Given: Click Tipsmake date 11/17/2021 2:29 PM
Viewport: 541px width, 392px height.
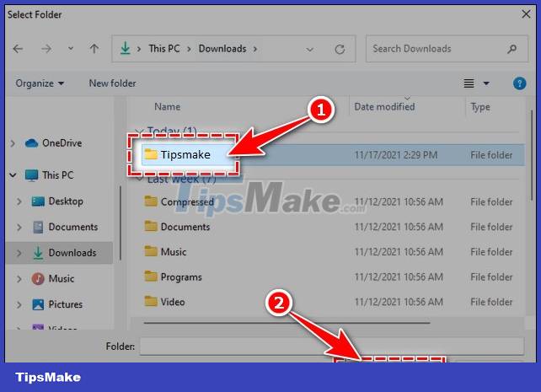Looking at the screenshot, I should click(x=396, y=155).
